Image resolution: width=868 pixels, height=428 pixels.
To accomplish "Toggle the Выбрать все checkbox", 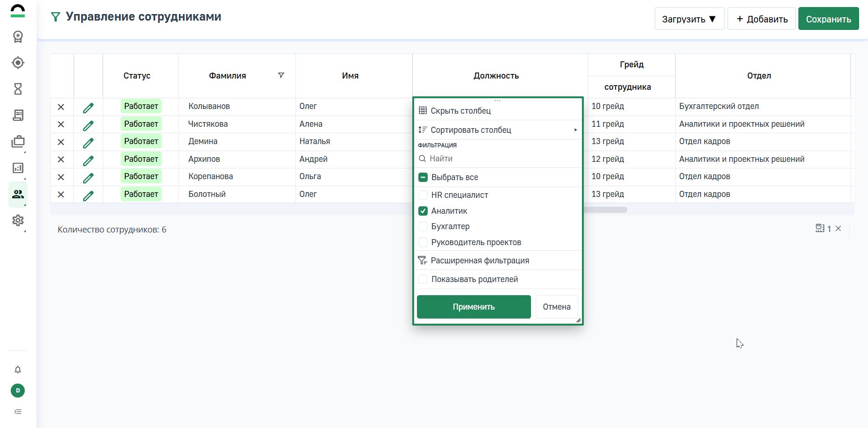I will (423, 177).
